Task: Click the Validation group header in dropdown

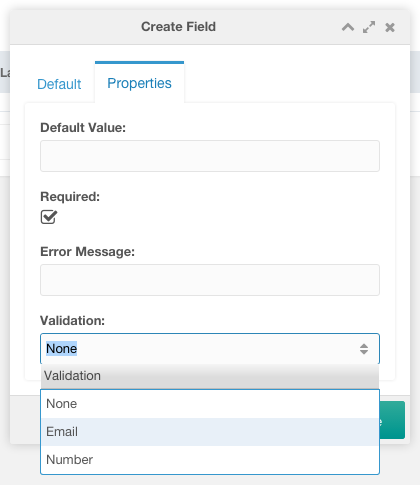Action: pos(210,376)
